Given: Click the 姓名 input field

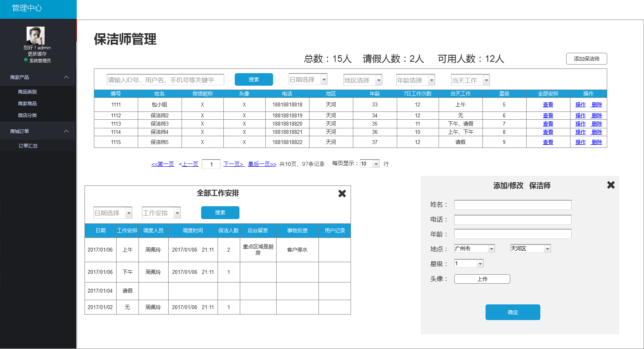Looking at the screenshot, I should [x=513, y=205].
